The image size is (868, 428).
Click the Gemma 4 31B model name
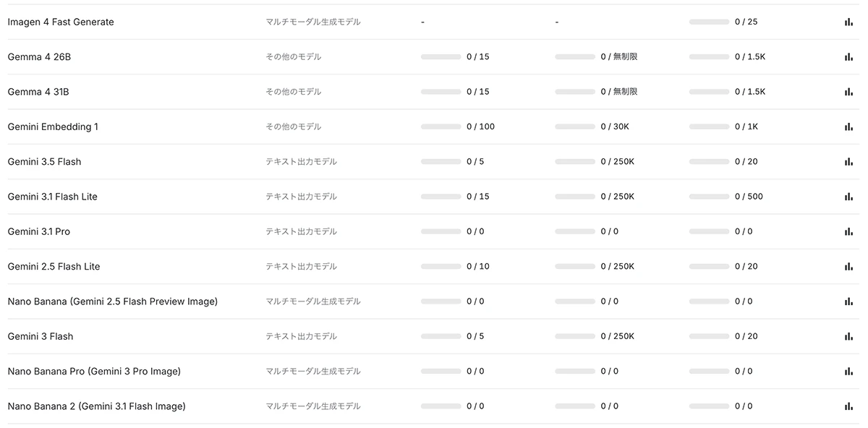coord(38,92)
